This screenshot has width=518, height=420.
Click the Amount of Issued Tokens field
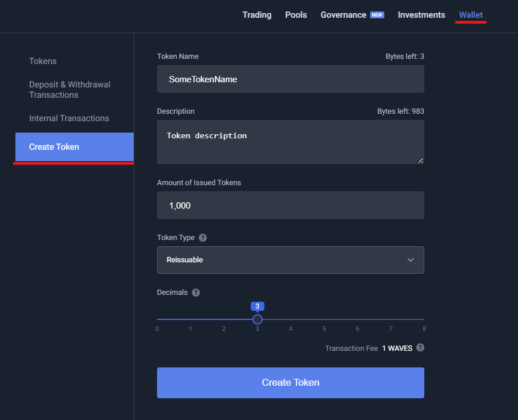click(x=290, y=205)
